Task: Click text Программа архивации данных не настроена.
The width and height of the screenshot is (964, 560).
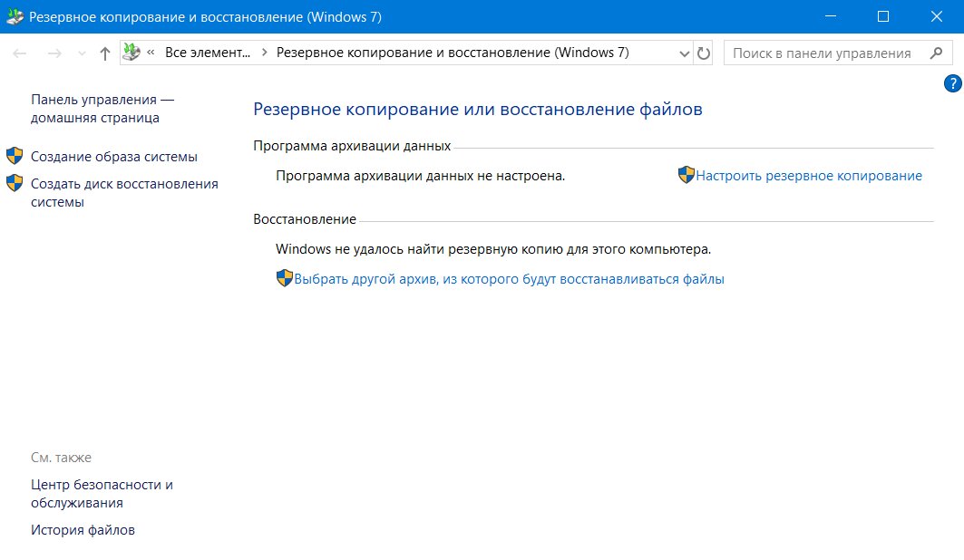Action: (421, 176)
